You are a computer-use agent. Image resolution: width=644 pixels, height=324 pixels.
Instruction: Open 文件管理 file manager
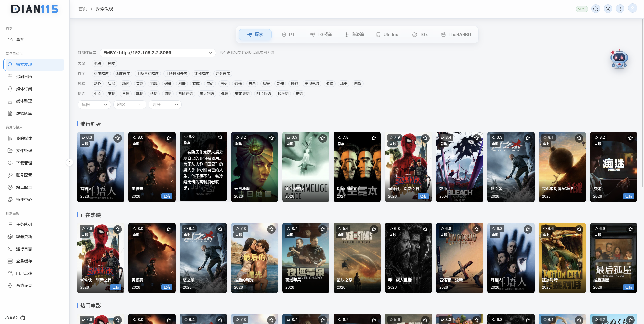[x=34, y=151]
